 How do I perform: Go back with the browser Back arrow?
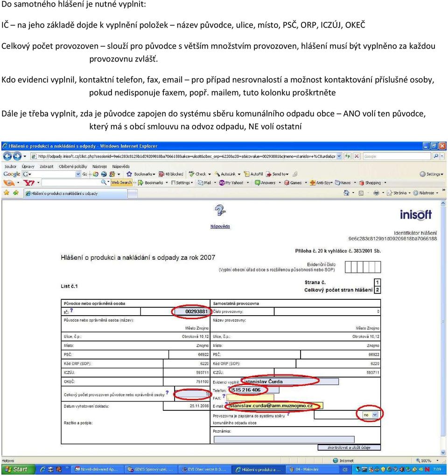click(7, 156)
